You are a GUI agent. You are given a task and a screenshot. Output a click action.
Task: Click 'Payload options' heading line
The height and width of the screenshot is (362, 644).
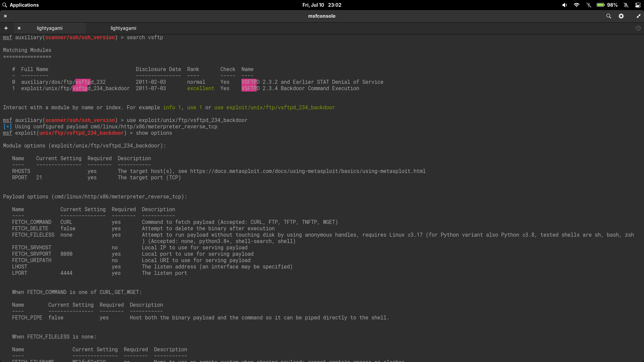click(x=95, y=197)
